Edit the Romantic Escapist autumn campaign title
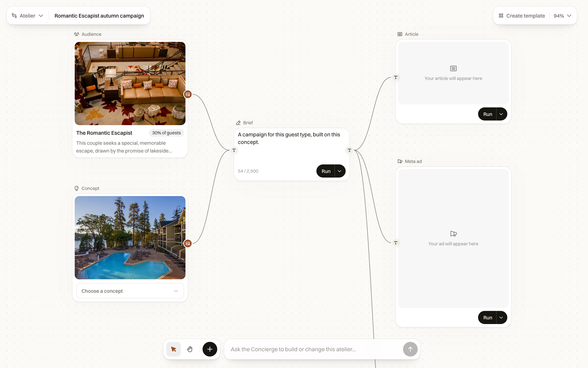 click(99, 16)
